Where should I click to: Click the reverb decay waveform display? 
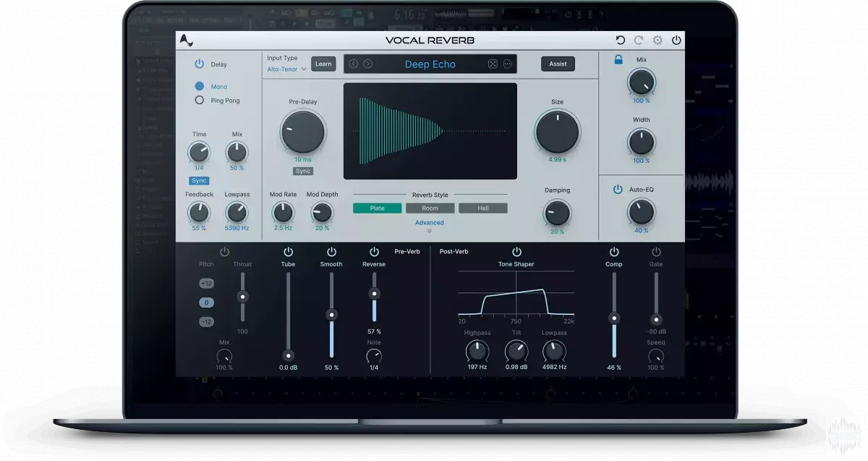click(430, 131)
